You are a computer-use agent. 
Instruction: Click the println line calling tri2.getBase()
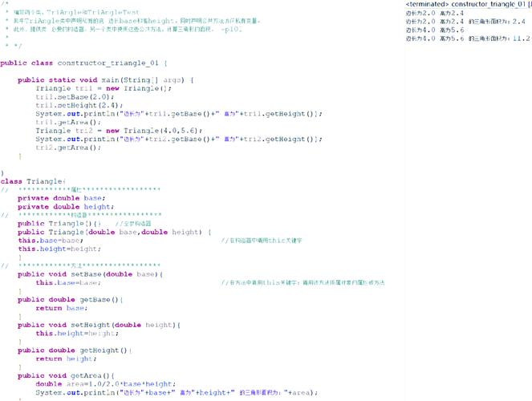[179, 140]
